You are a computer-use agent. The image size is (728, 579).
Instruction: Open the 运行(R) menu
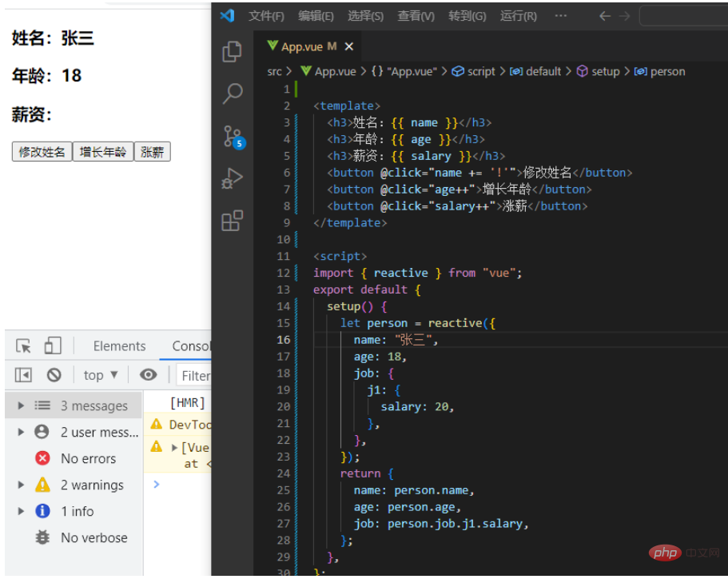pos(518,16)
